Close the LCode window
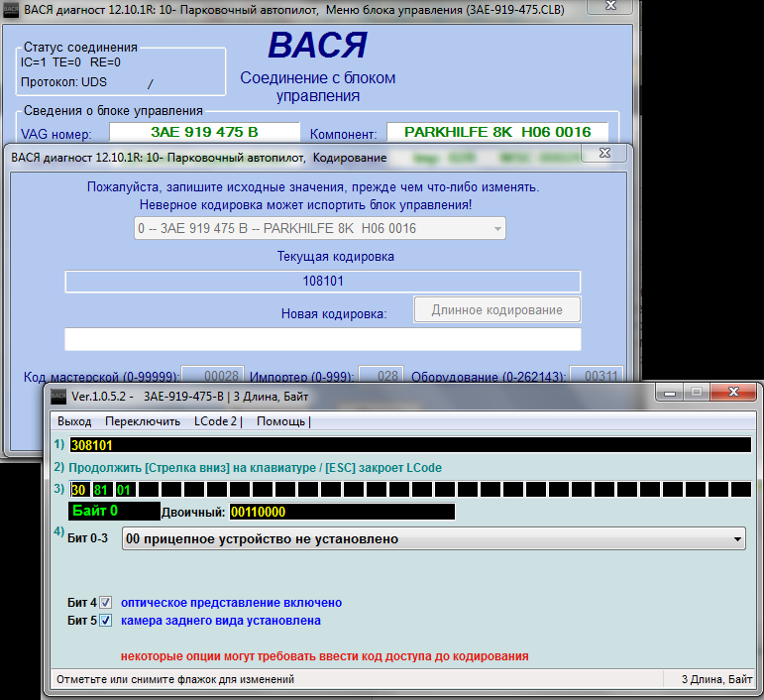 (736, 393)
